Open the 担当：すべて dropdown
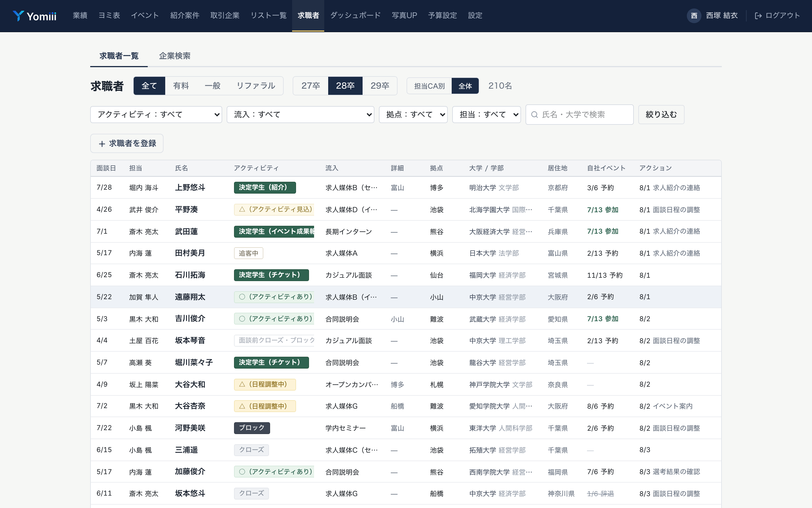The height and width of the screenshot is (508, 812). [487, 115]
